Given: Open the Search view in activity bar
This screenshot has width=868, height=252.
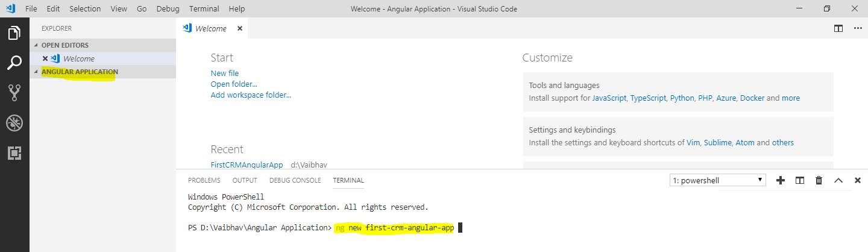Looking at the screenshot, I should pos(14,62).
